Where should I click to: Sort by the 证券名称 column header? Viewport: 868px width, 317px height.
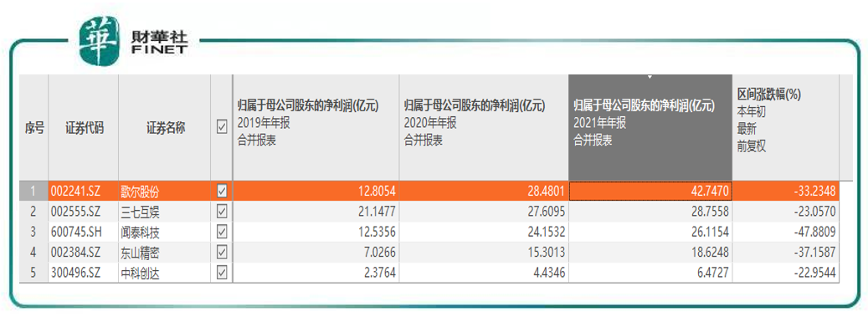[165, 128]
